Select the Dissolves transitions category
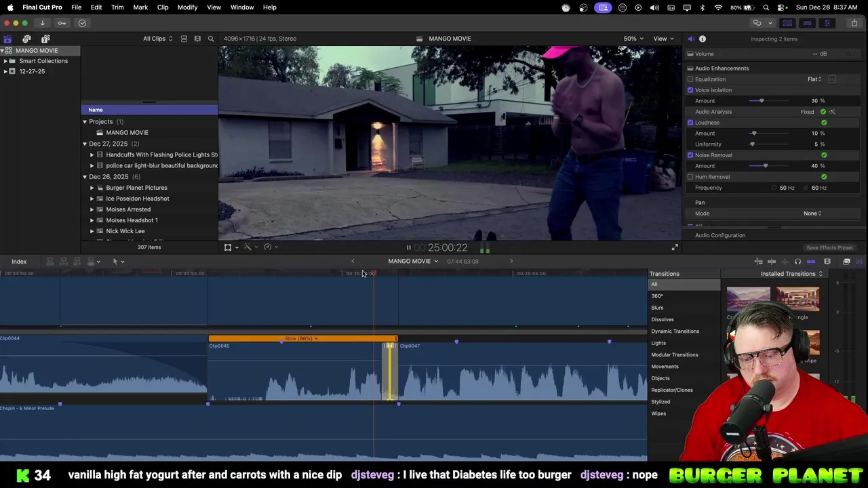868x488 pixels. point(663,319)
